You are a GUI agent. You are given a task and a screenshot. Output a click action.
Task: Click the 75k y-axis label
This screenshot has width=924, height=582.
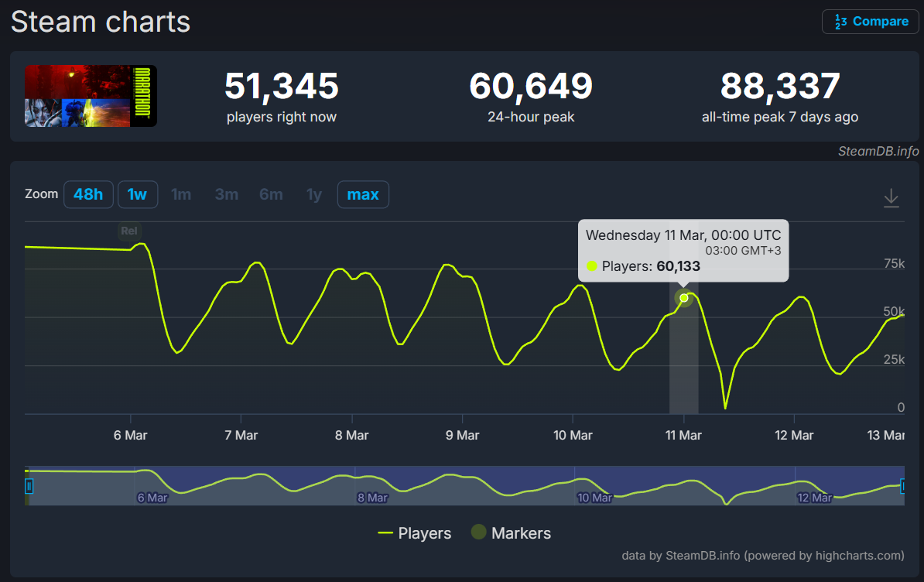(894, 263)
